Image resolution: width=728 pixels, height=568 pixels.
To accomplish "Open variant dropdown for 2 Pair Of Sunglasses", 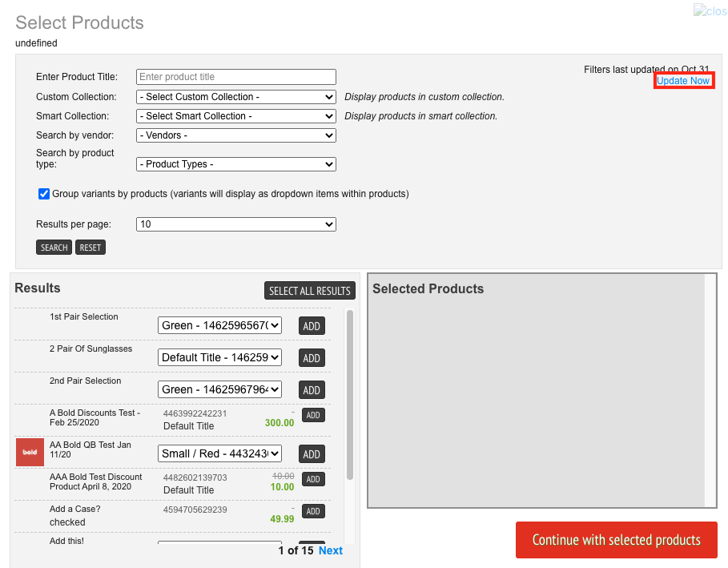I will (219, 357).
